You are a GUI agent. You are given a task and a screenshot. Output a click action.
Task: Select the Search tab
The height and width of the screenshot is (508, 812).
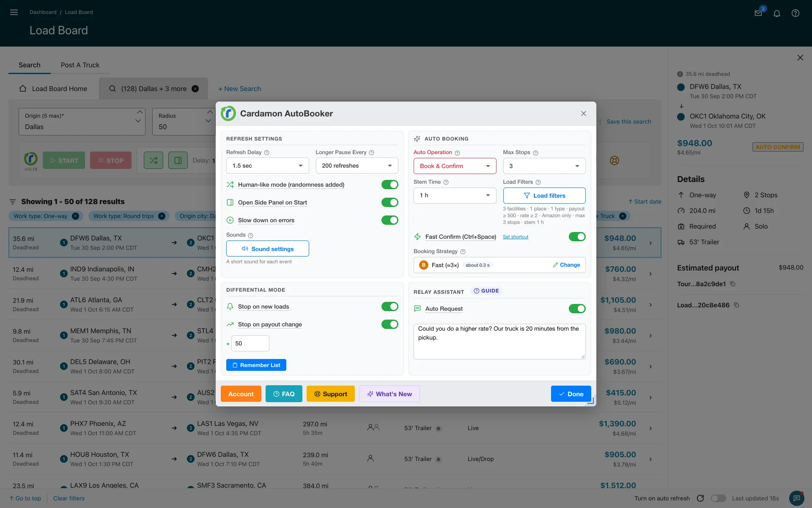click(30, 65)
